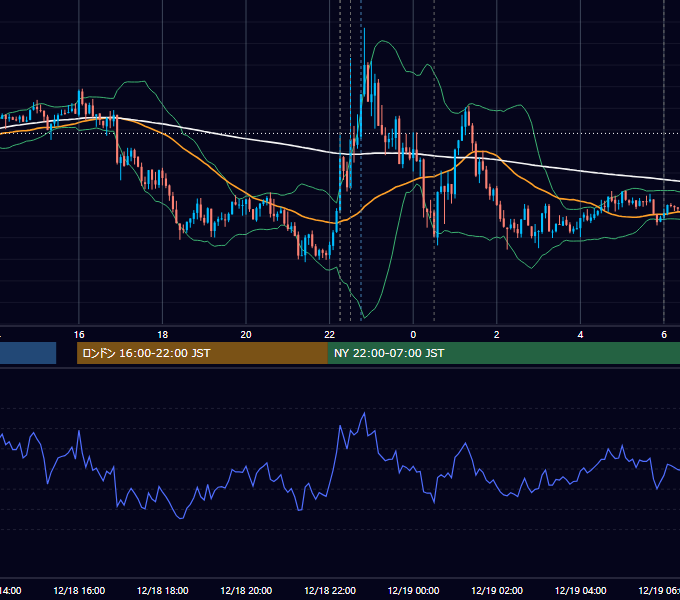Click the 12/18 16:00 date label

(79, 590)
